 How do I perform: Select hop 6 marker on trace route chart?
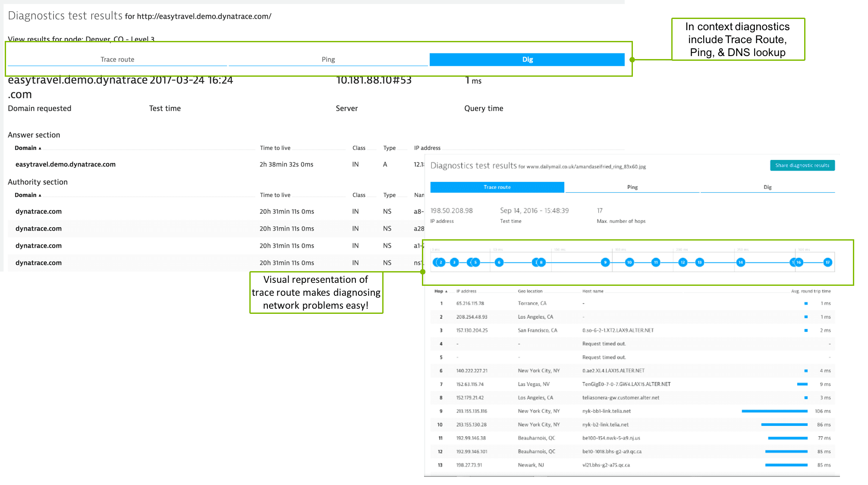pos(499,262)
